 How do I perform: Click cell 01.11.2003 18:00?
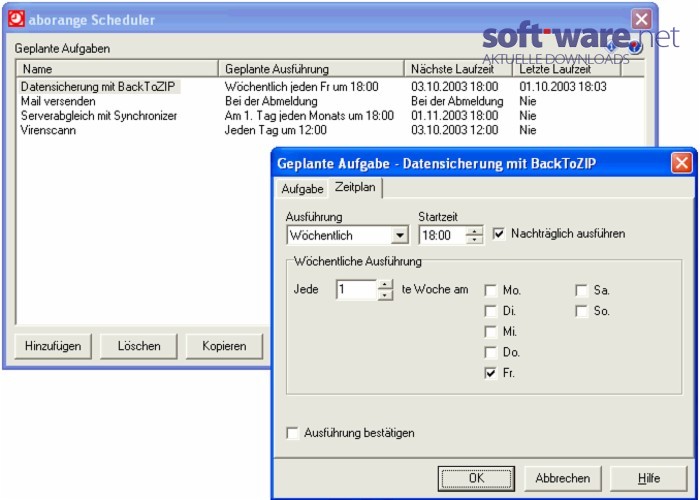(x=454, y=116)
